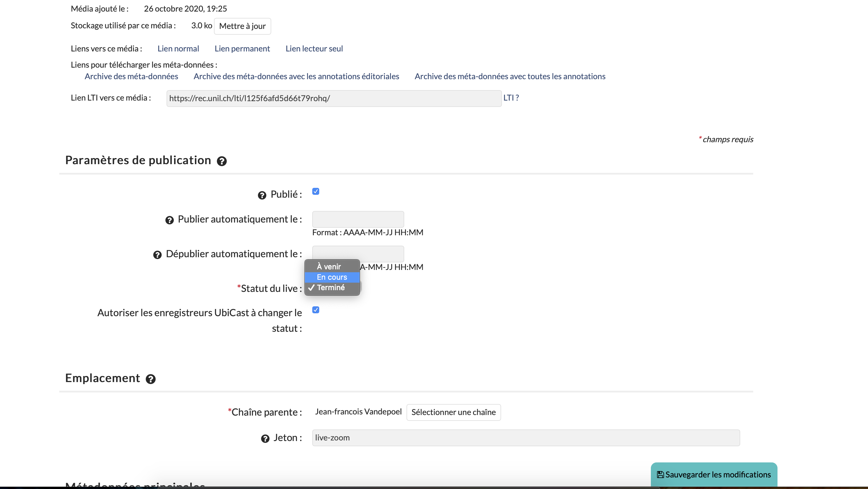This screenshot has height=489, width=868.
Task: Click help icon for Publier automatiquement le
Action: pyautogui.click(x=169, y=220)
